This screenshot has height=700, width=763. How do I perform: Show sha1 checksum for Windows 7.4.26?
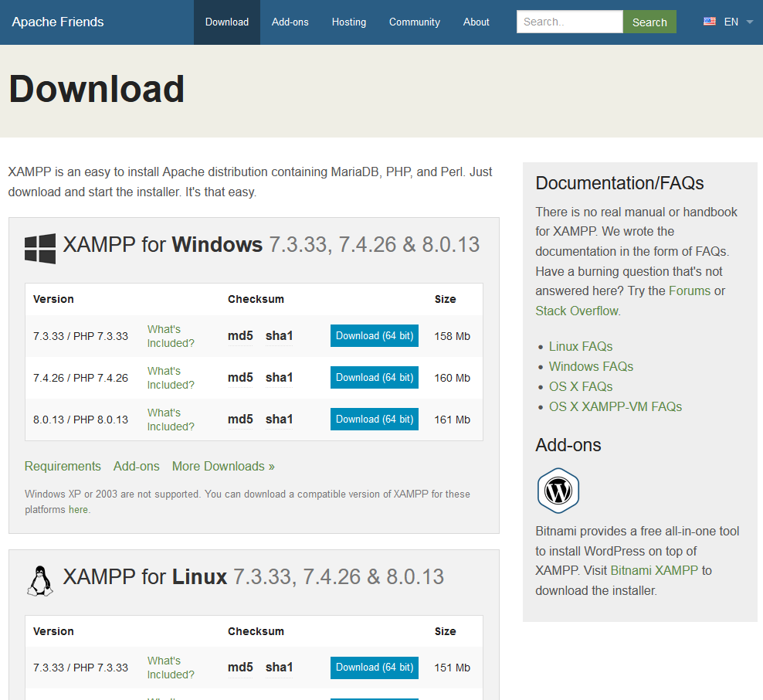tap(279, 378)
